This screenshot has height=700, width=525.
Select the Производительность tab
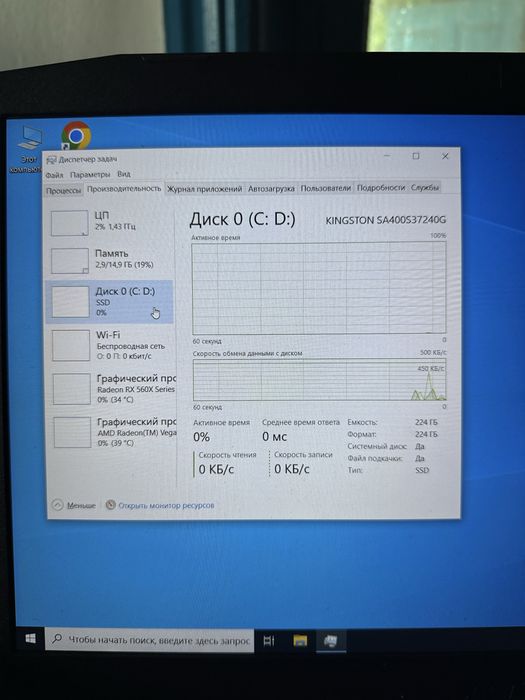click(x=124, y=189)
